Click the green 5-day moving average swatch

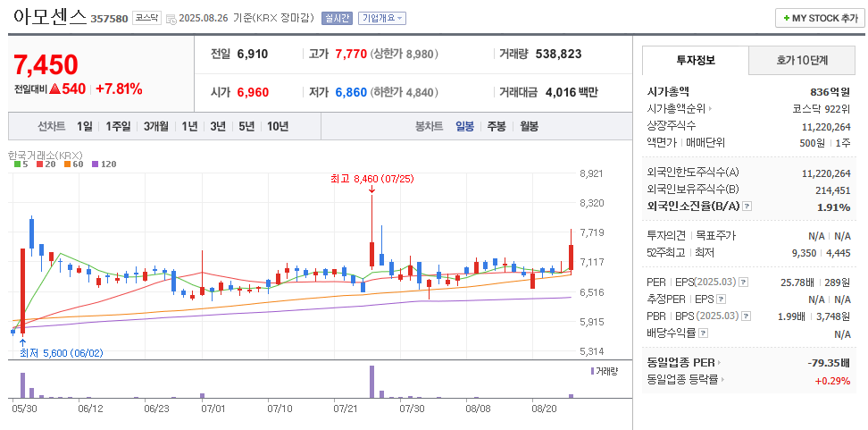pos(17,164)
